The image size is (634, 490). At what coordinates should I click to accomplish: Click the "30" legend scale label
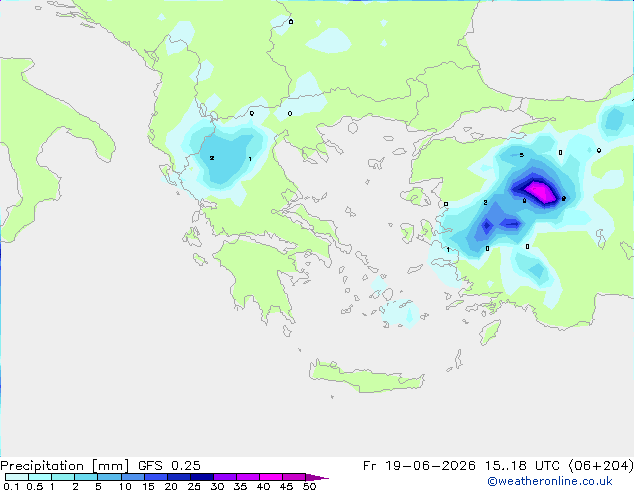217,486
